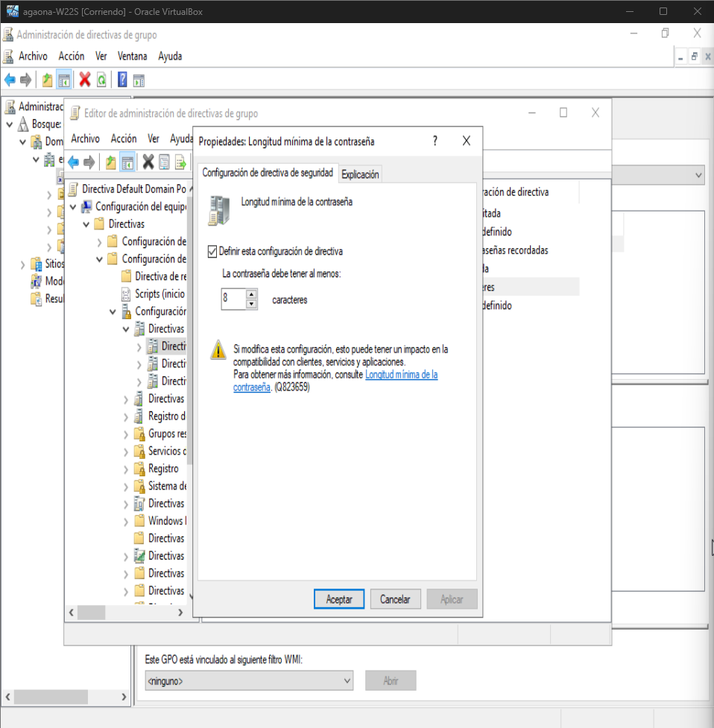Click the up-one-level folder icon in the editor toolbar
Viewport: 714px width, 728px height.
110,162
